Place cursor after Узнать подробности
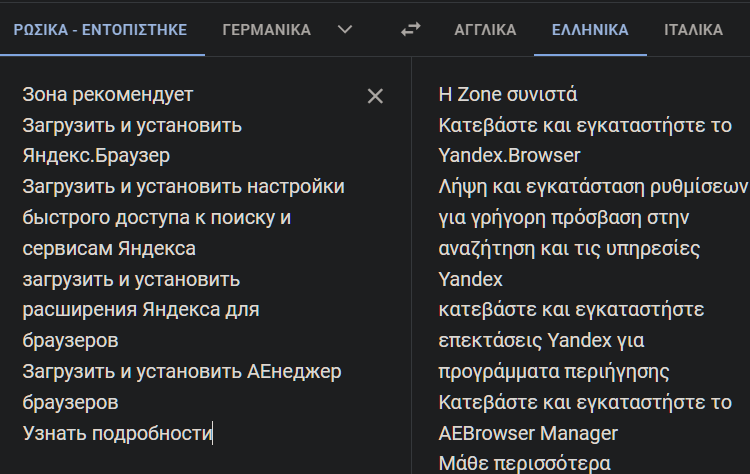 212,433
